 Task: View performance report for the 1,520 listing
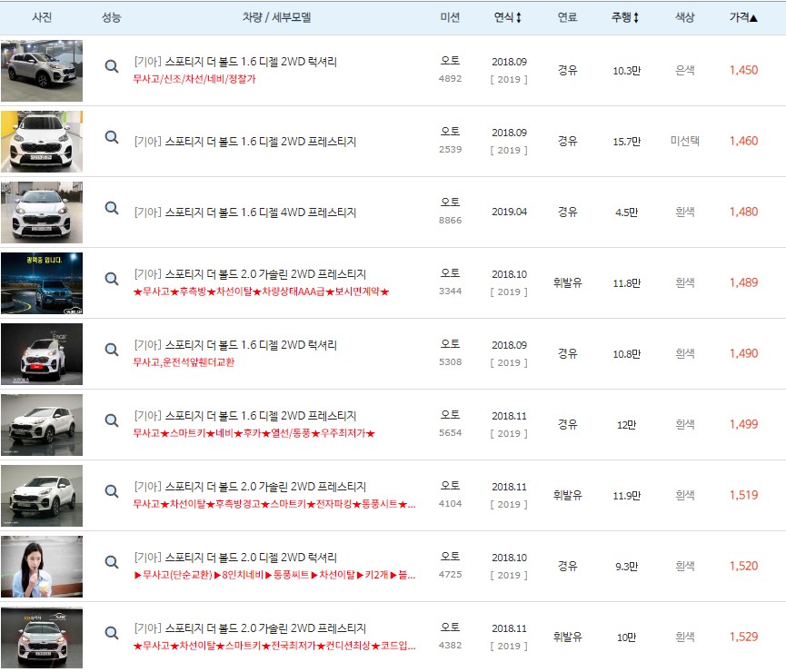[111, 562]
